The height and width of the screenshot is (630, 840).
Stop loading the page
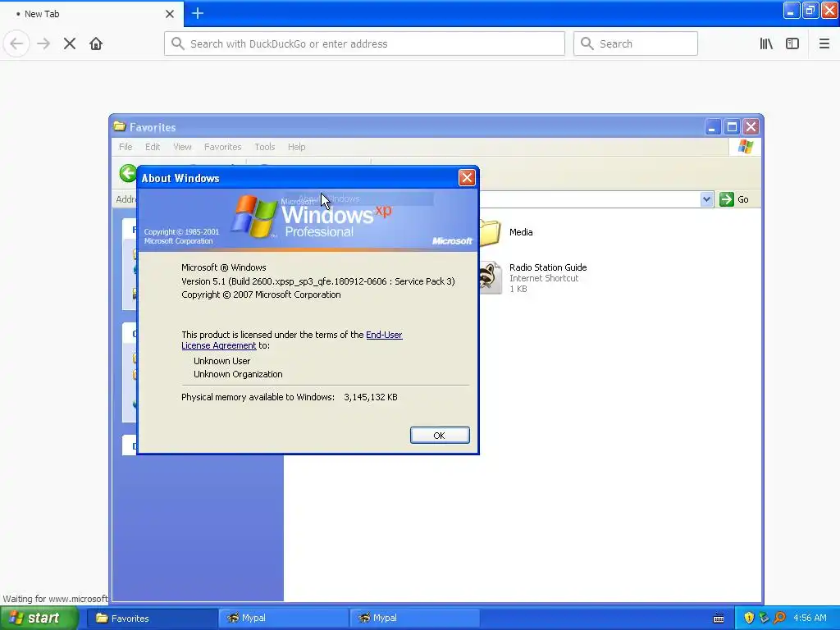click(70, 44)
